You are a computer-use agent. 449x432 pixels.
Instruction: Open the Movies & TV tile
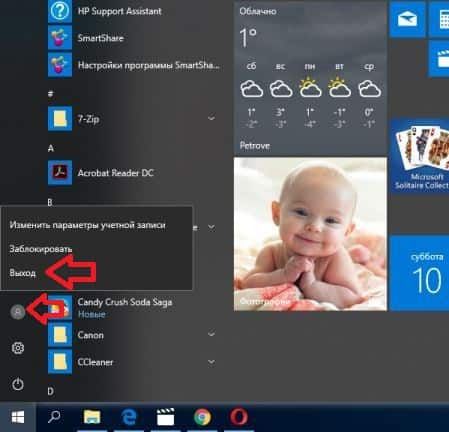coord(439,58)
